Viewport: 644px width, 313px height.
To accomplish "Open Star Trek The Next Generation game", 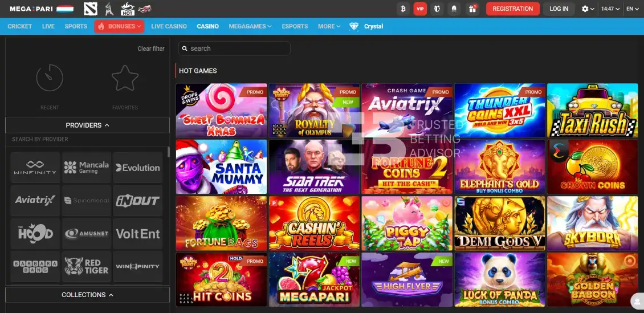I will point(314,167).
